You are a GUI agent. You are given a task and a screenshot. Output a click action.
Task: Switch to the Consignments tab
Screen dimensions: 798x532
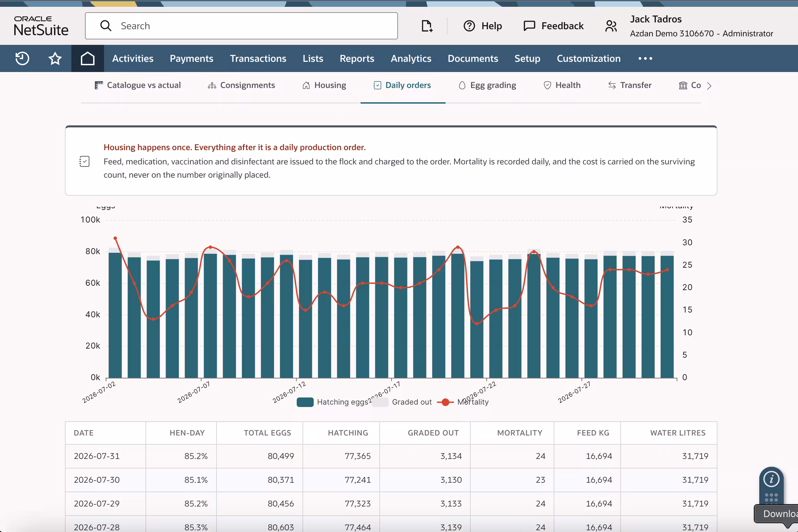(x=241, y=85)
